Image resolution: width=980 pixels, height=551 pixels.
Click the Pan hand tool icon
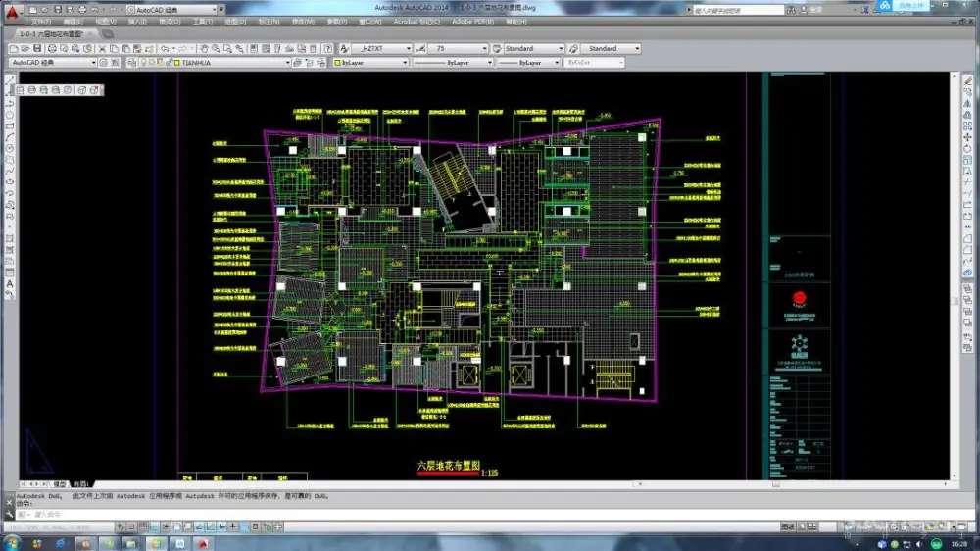pos(205,48)
